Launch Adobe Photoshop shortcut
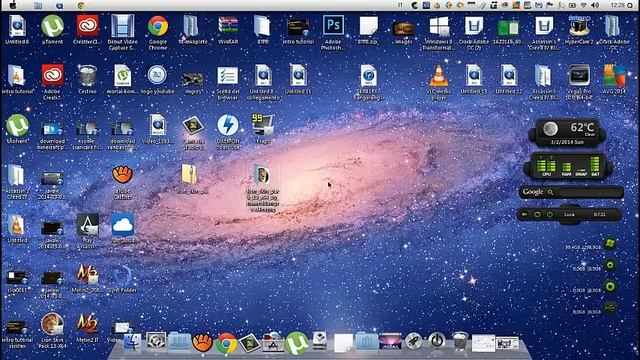Screen dimensions: 640x360 333,26
